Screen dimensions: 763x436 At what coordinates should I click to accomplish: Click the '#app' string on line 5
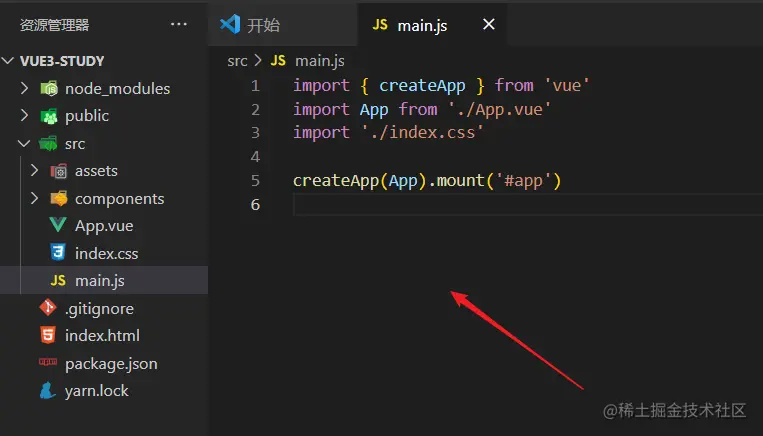[x=523, y=181]
